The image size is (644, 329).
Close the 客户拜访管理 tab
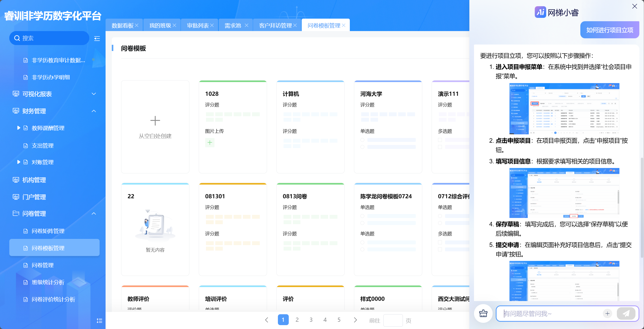tap(295, 25)
